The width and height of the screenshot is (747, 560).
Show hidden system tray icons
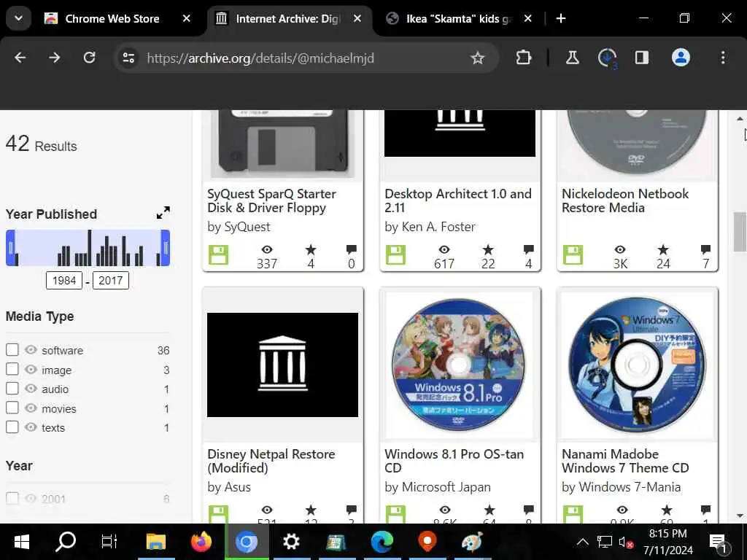[x=582, y=542]
